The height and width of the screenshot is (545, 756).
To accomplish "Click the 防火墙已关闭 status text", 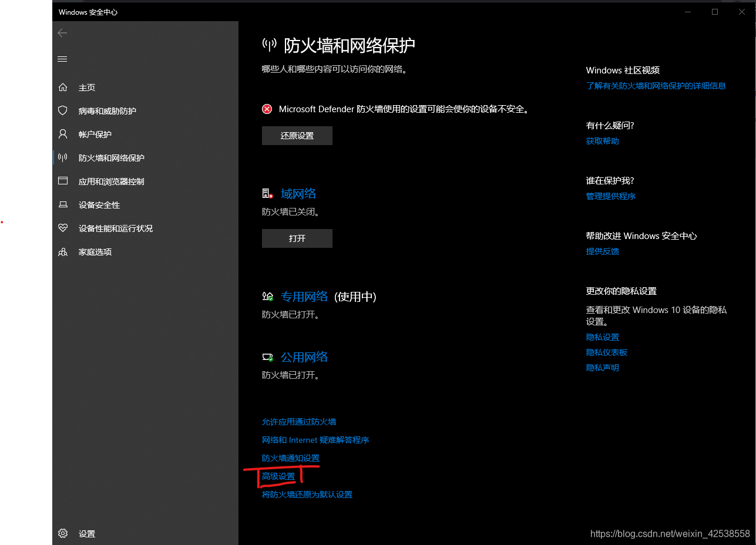I will [x=291, y=212].
